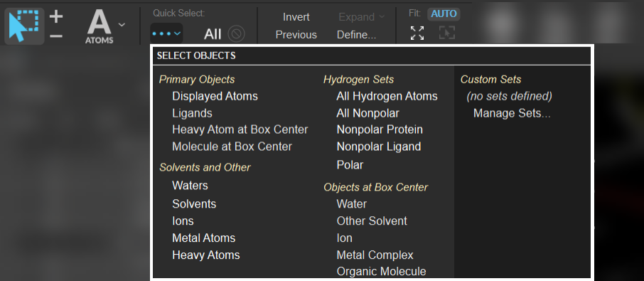The image size is (644, 281).
Task: Click the plus add-to-selection icon
Action: tap(56, 17)
